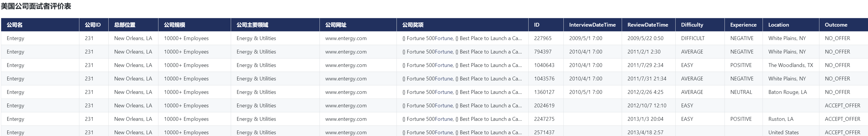Screen dimensions: 868x136
Task: Click the 公司奖项 column header
Action: (x=413, y=25)
